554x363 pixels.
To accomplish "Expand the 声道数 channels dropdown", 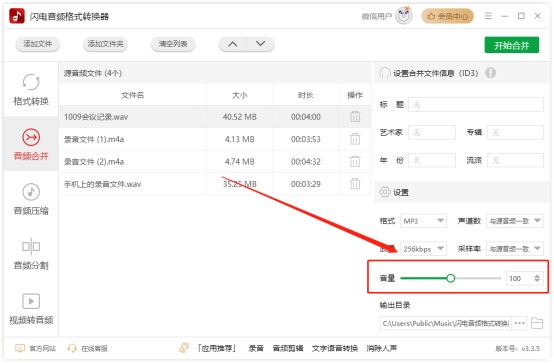I will click(515, 221).
